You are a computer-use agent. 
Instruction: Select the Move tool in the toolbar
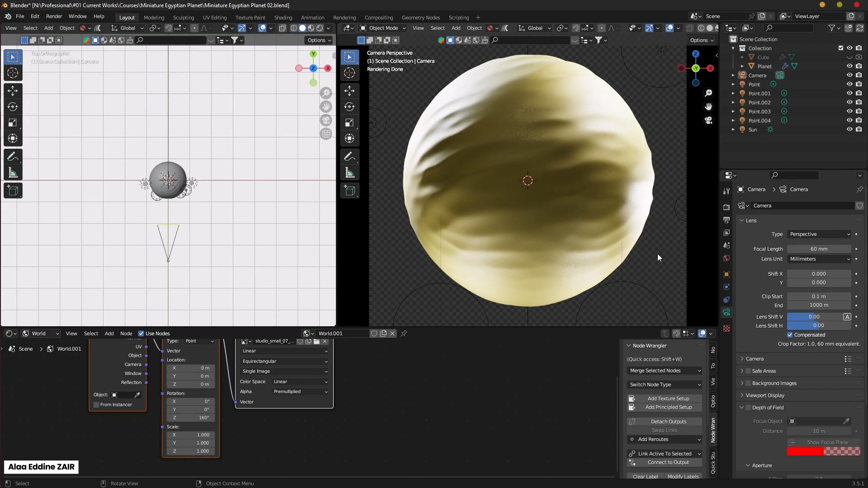[13, 91]
